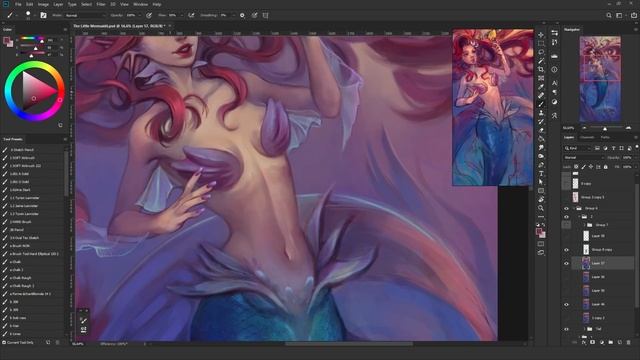Select the Frame tool
This screenshot has height=360, width=640.
(x=541, y=78)
